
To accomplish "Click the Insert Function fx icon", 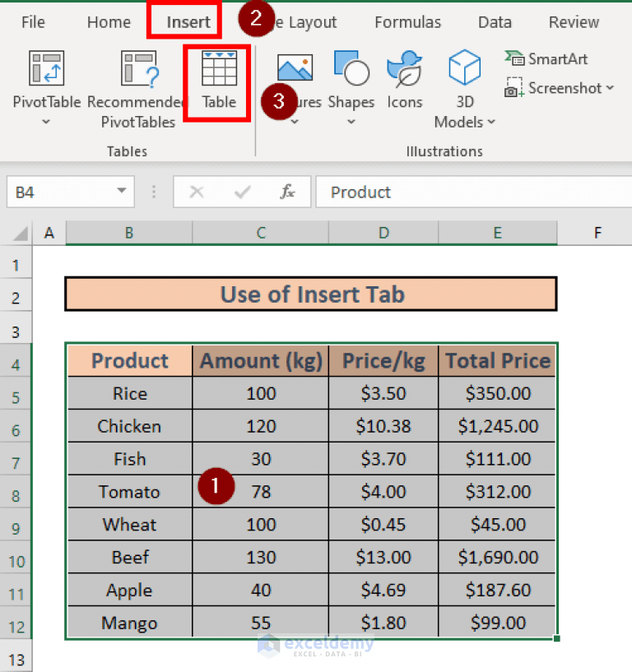I will pos(287,192).
